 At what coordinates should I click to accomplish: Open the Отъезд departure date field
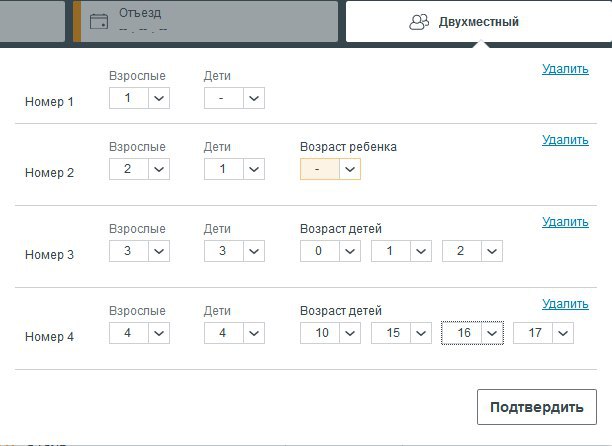tap(205, 21)
